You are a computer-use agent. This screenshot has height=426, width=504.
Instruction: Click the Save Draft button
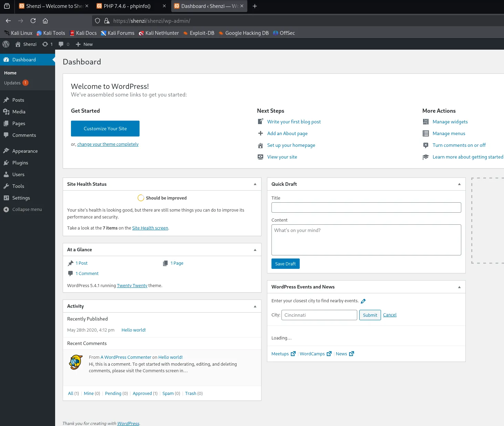285,264
